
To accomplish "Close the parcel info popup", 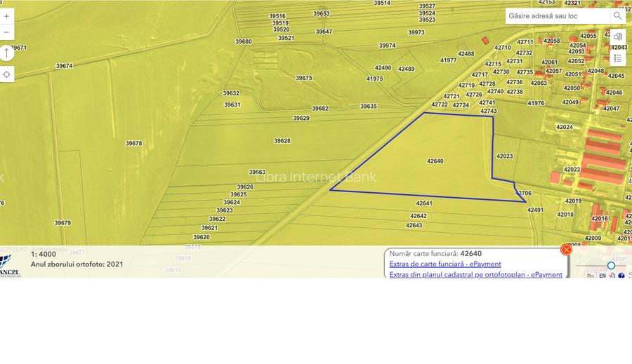I will click(566, 250).
